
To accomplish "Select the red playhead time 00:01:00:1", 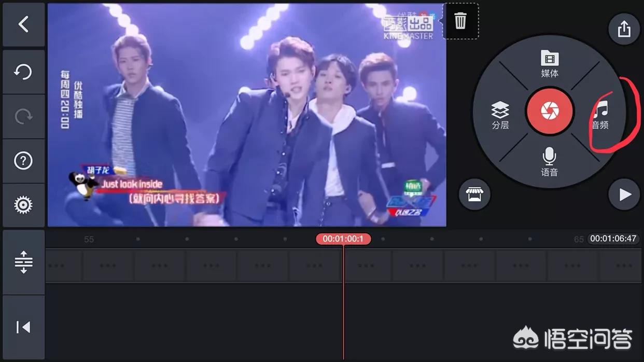I will (343, 239).
